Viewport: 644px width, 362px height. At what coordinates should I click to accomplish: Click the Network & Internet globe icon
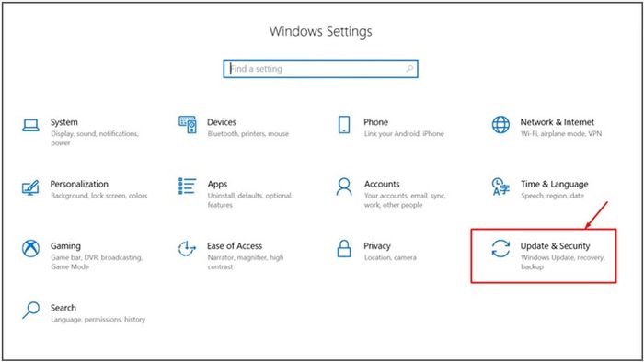(x=500, y=125)
